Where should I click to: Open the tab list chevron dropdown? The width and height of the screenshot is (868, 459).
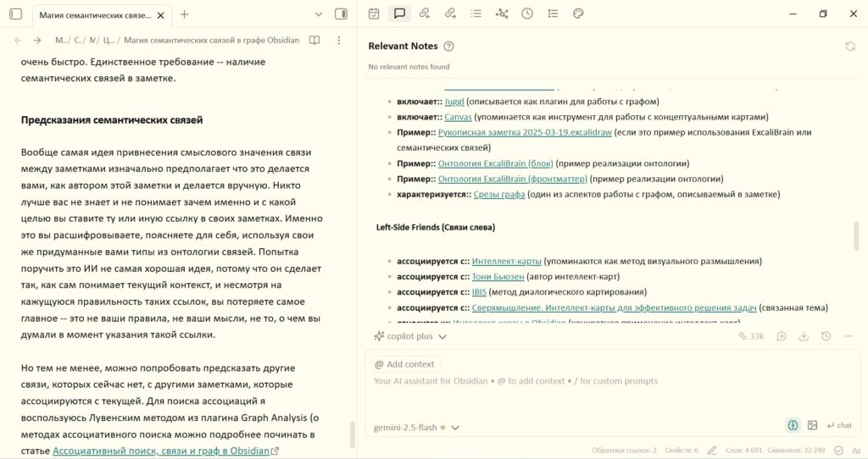tap(319, 14)
